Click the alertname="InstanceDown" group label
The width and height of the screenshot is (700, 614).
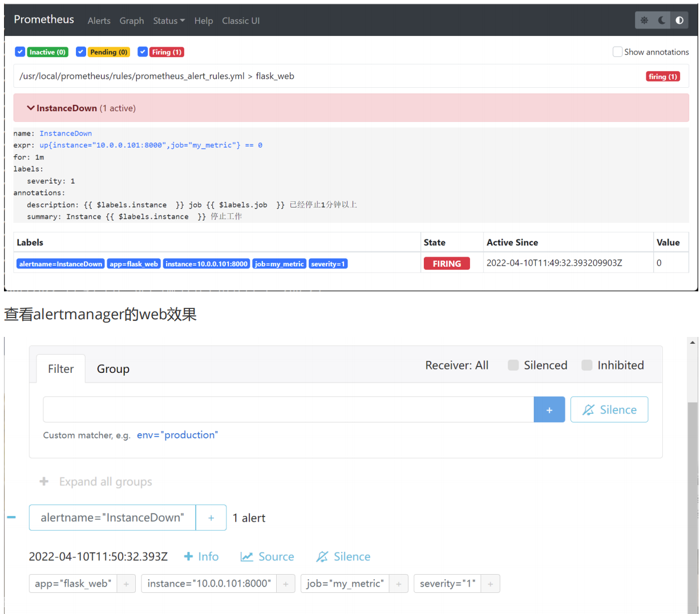click(112, 518)
